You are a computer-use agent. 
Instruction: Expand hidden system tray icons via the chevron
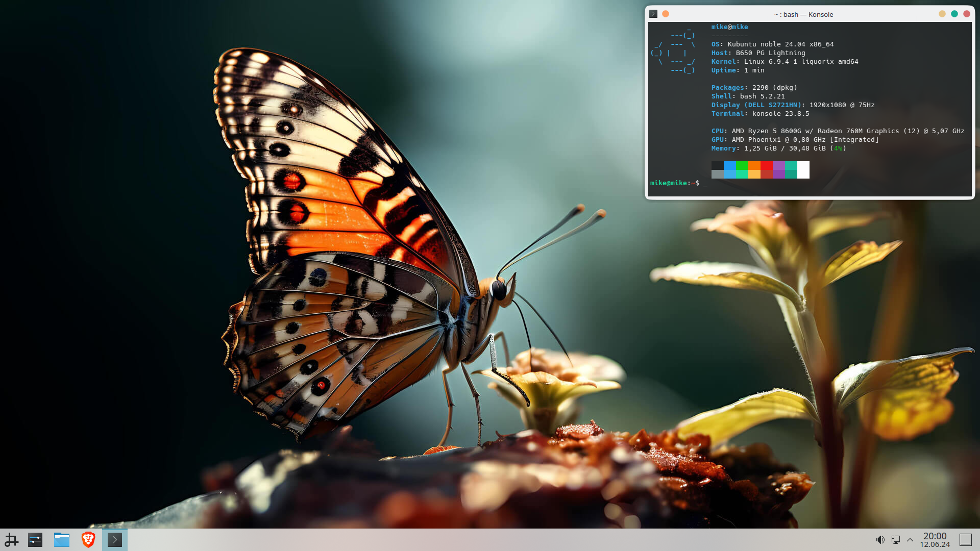pos(910,539)
